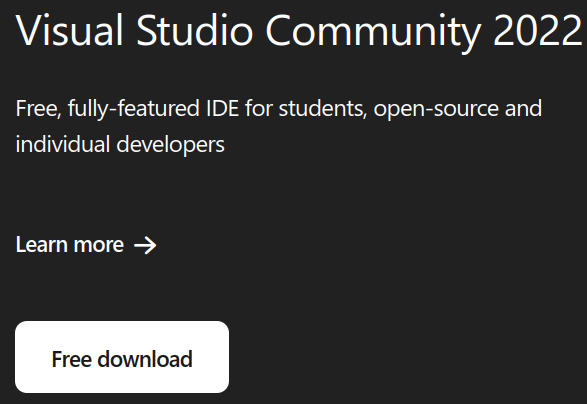
Task: Click the word students in the description
Action: pos(323,109)
